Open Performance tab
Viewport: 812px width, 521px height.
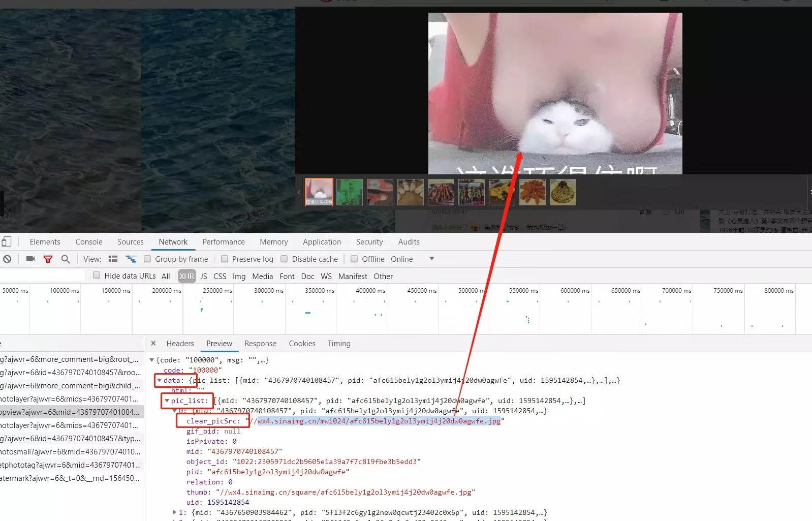click(x=224, y=242)
